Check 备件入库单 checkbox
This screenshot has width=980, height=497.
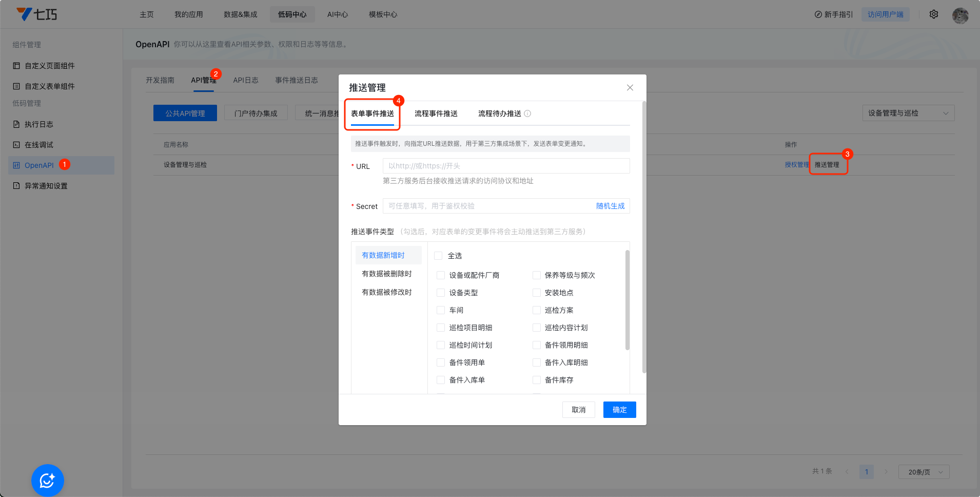(441, 380)
